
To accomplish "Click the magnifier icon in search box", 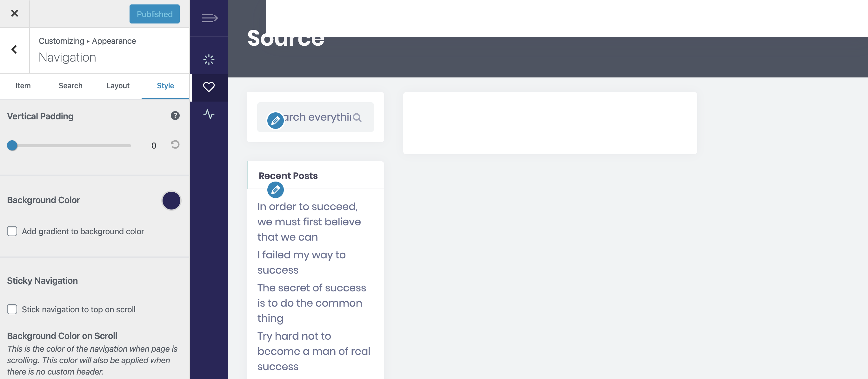I will tap(357, 117).
